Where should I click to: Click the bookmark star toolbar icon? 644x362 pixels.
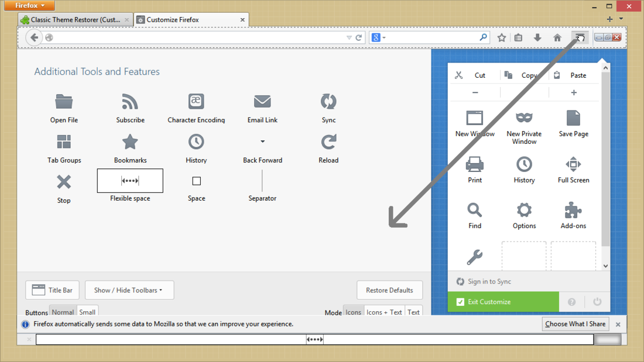tap(502, 38)
